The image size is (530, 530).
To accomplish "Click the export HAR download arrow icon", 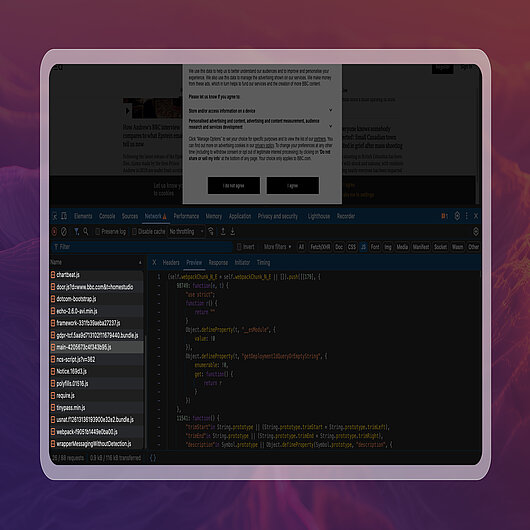I will click(233, 232).
